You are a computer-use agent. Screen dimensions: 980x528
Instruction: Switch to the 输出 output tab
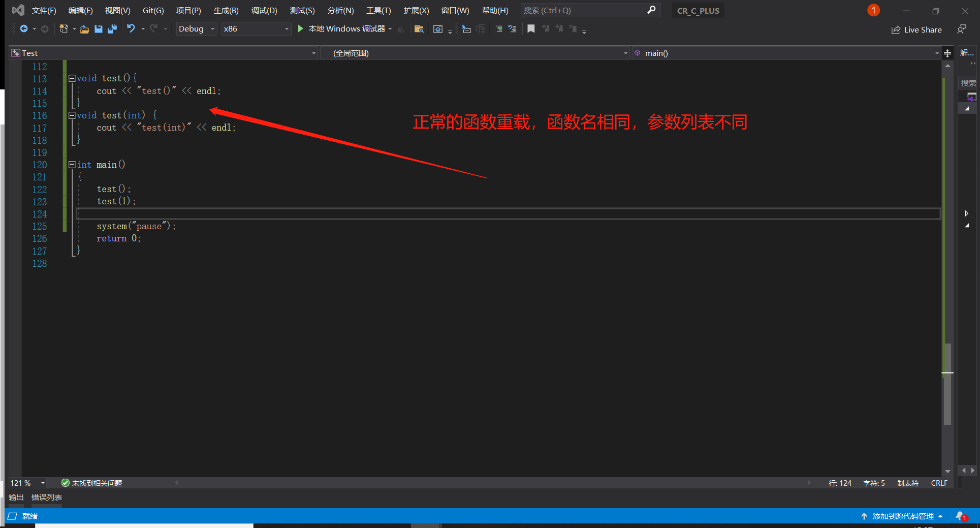pos(16,497)
